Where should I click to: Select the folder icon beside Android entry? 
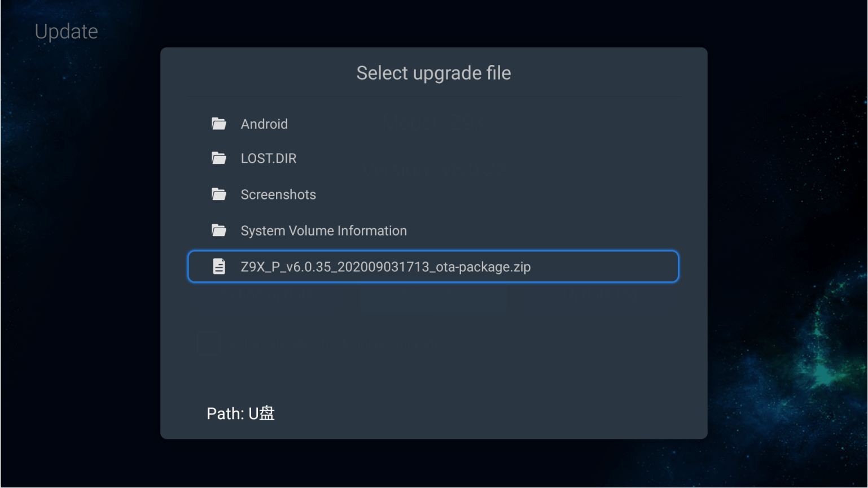[220, 124]
